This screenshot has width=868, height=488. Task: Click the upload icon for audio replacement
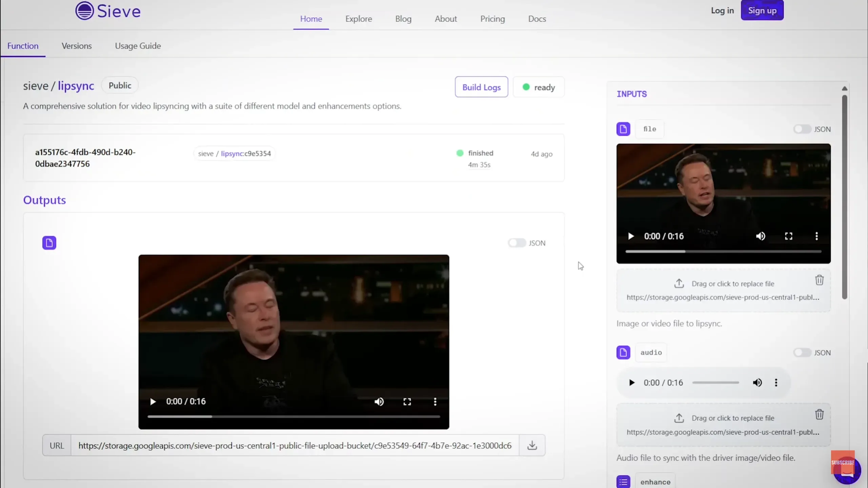click(679, 418)
